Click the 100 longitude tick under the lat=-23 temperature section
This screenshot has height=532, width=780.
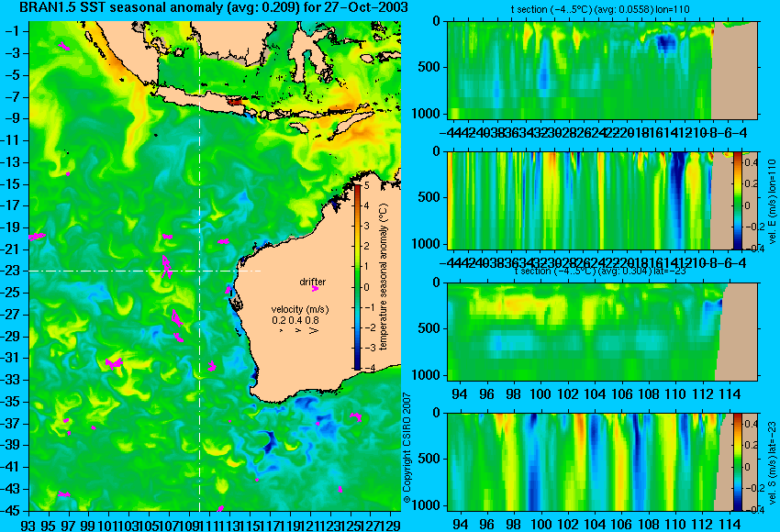pos(540,394)
